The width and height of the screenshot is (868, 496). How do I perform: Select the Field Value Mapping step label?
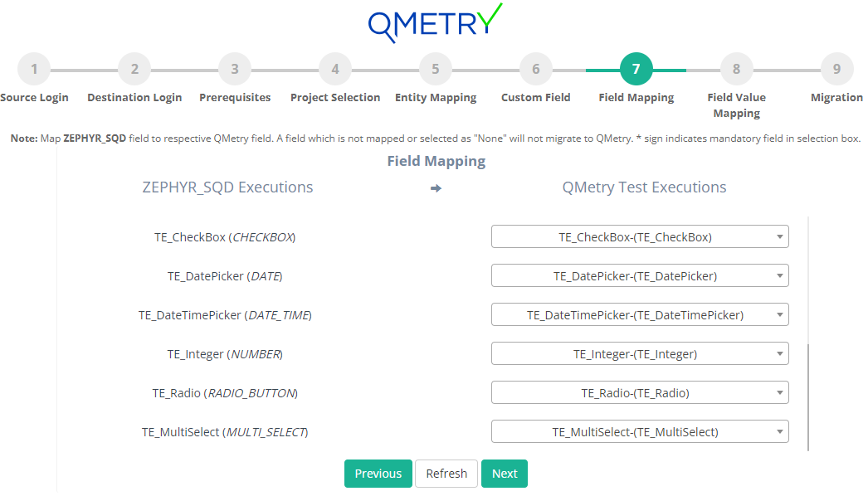[736, 105]
